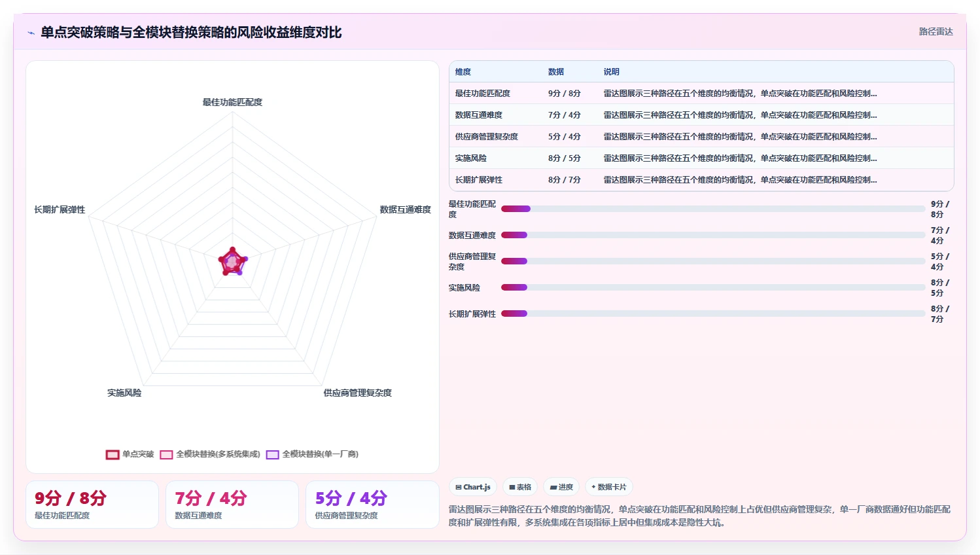This screenshot has width=980, height=555.
Task: Click the 5分 / 4分 table cell
Action: tap(565, 137)
